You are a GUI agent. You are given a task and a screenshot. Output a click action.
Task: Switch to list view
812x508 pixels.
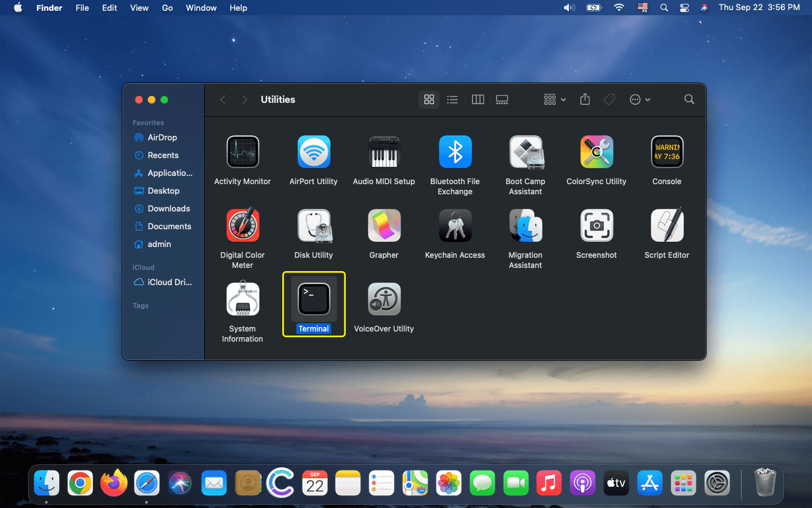[452, 99]
